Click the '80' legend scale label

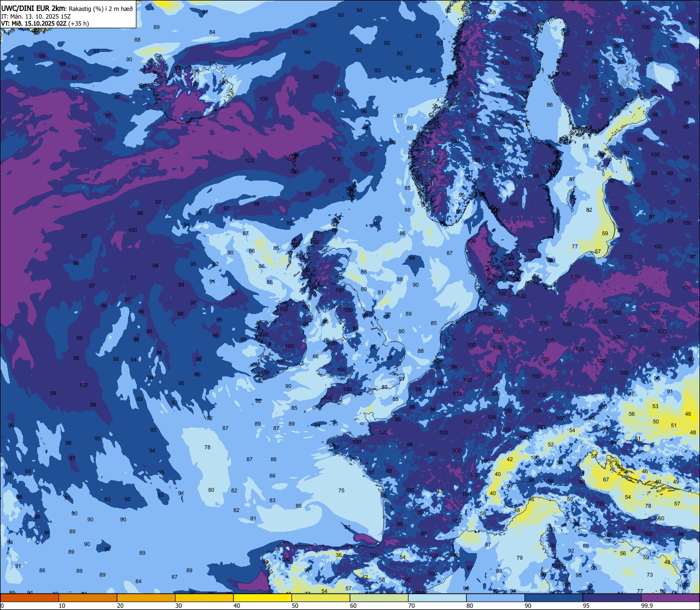click(x=470, y=606)
